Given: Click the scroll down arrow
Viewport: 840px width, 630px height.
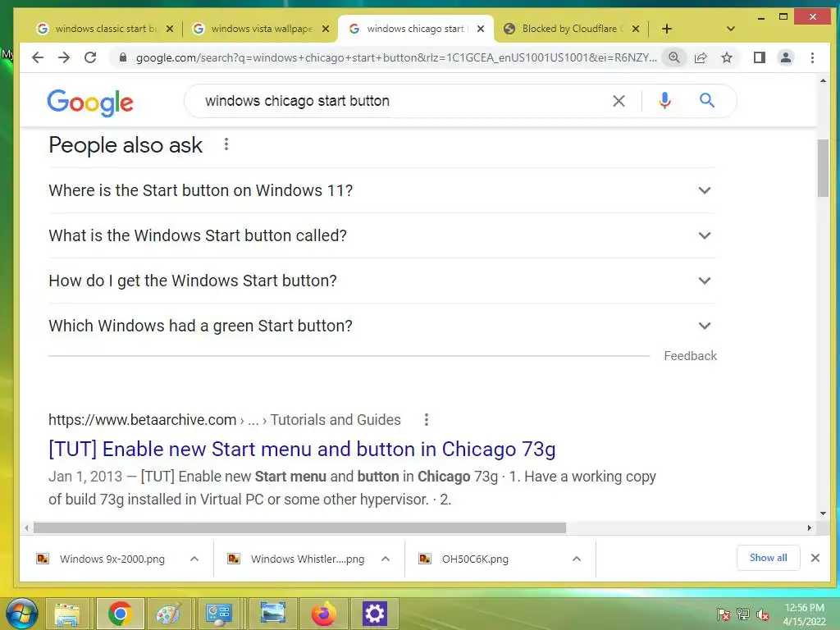Looking at the screenshot, I should tap(823, 514).
